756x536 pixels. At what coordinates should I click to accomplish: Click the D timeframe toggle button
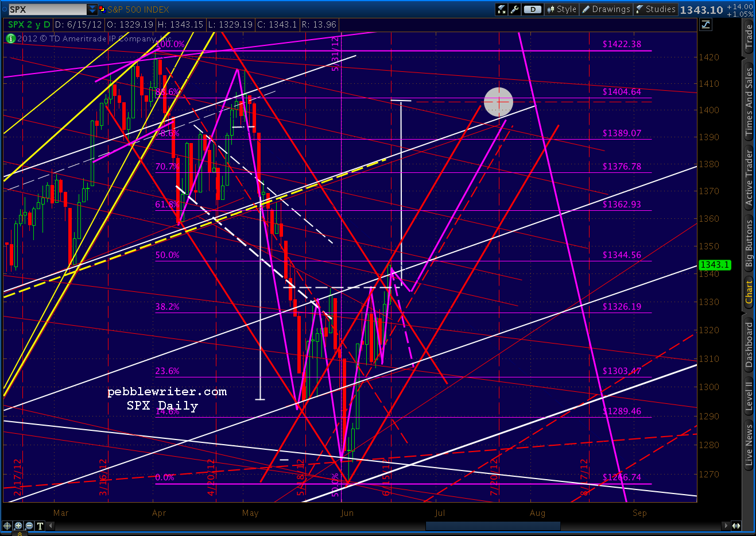point(532,9)
